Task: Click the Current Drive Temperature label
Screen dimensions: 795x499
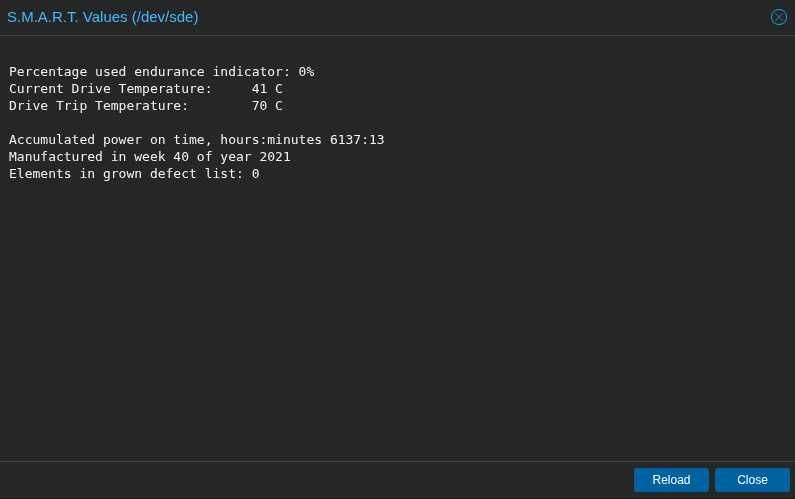Action: click(110, 89)
